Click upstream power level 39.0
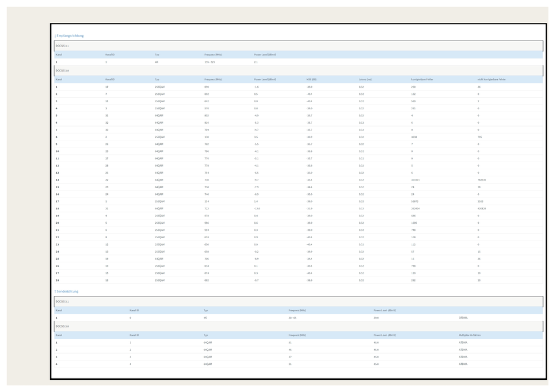This screenshot has height=392, width=555. pyautogui.click(x=376, y=318)
